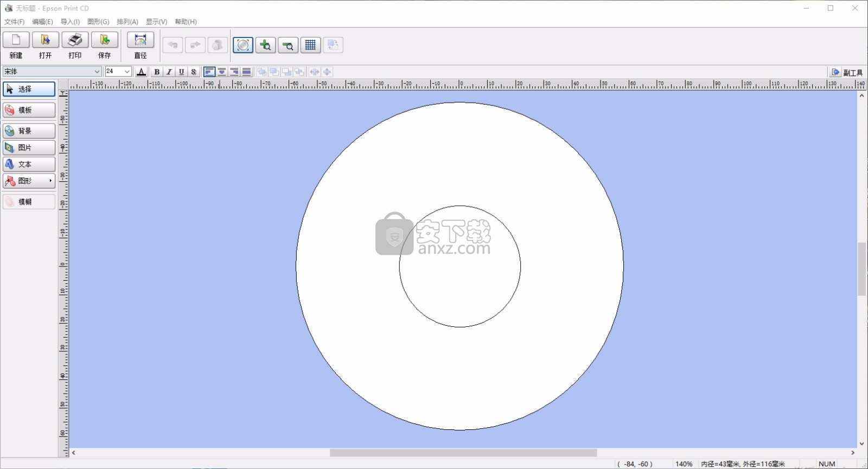Image resolution: width=868 pixels, height=469 pixels.
Task: Open the 帮助(H) menu
Action: tap(186, 22)
